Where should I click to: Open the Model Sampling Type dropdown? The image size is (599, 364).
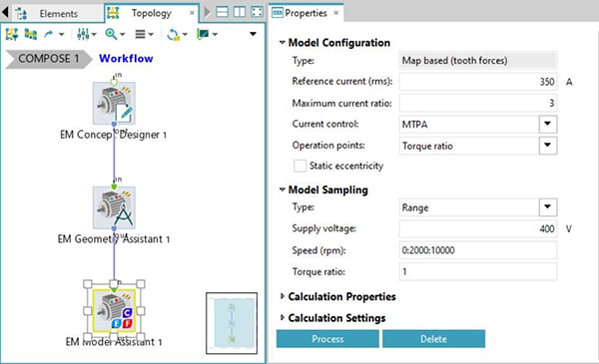click(547, 207)
